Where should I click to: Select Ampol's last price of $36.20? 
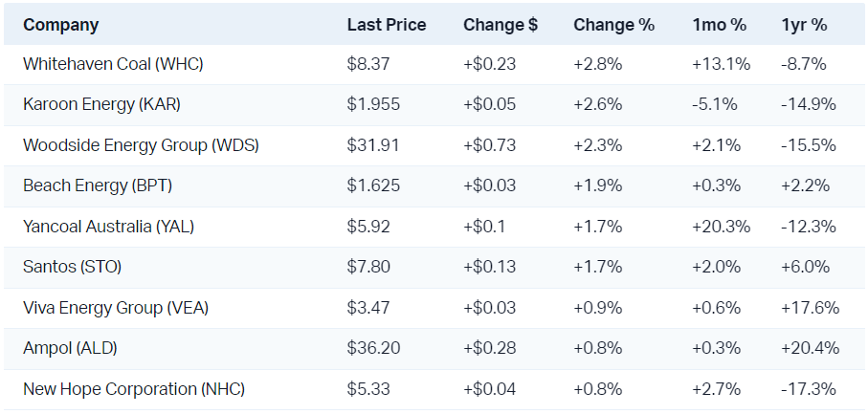coord(373,349)
